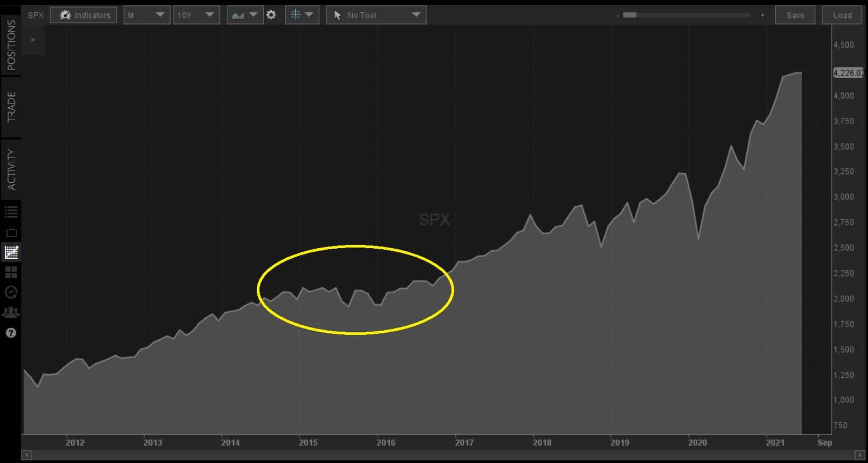The width and height of the screenshot is (868, 463).
Task: Click the 2020 label on time axis
Action: click(698, 443)
